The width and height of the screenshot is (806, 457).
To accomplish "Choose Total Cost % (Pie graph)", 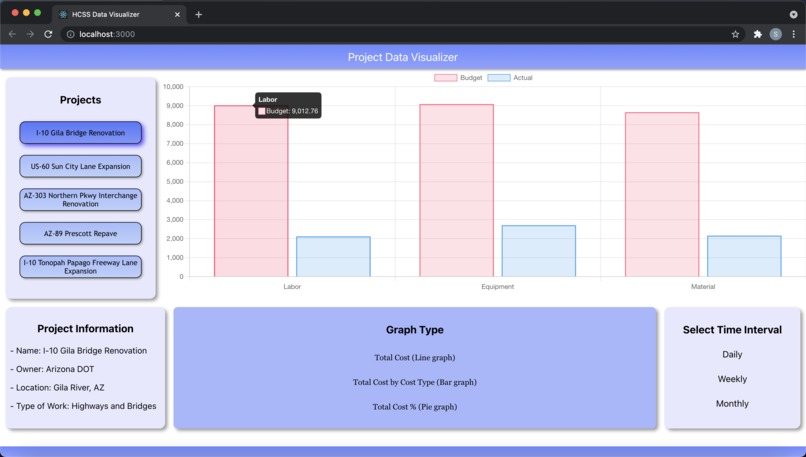I will pyautogui.click(x=415, y=407).
